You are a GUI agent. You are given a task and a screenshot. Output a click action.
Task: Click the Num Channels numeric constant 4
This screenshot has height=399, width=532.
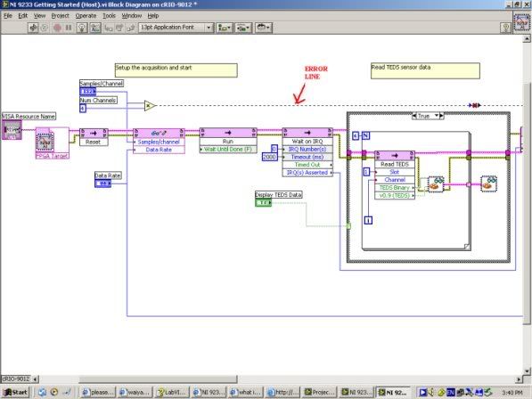(83, 109)
